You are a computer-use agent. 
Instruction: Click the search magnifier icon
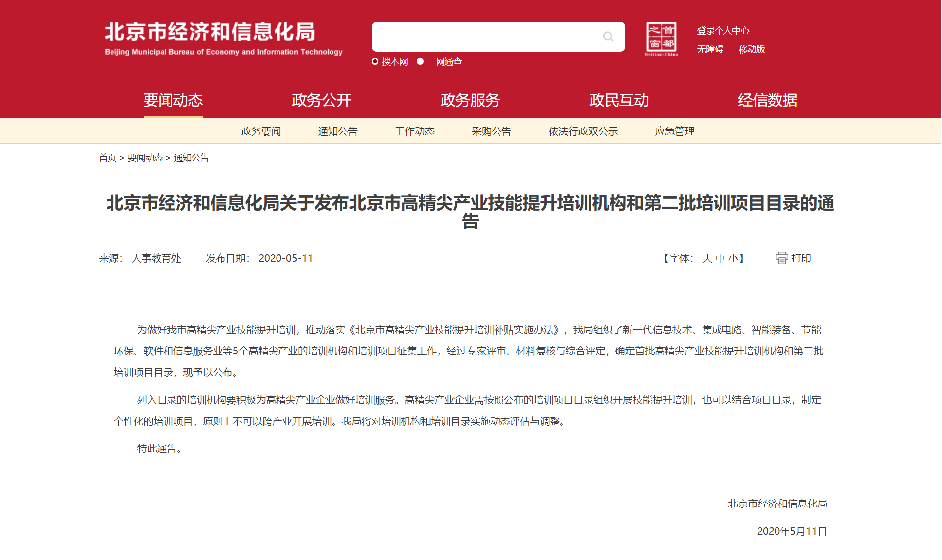click(608, 36)
